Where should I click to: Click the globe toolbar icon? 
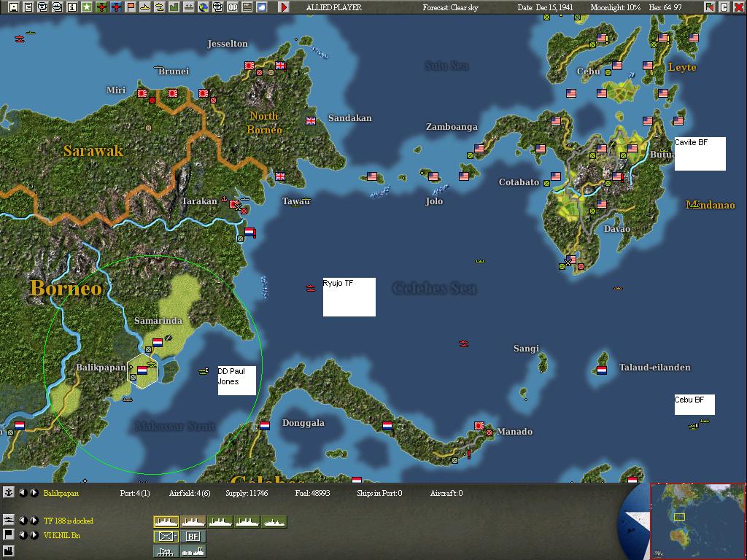pyautogui.click(x=204, y=7)
